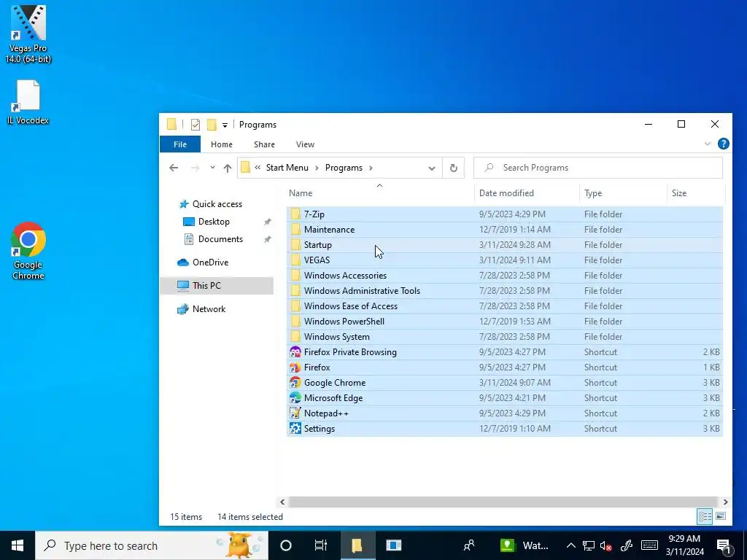Click the Google Chrome shortcut icon in list
The height and width of the screenshot is (560, 747).
coord(295,382)
